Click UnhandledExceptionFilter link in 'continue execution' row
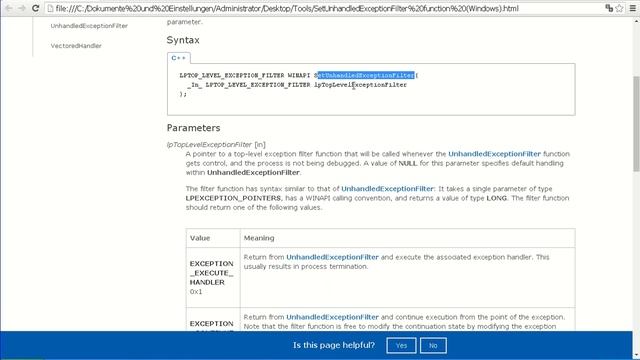640x360 pixels. coord(332,317)
